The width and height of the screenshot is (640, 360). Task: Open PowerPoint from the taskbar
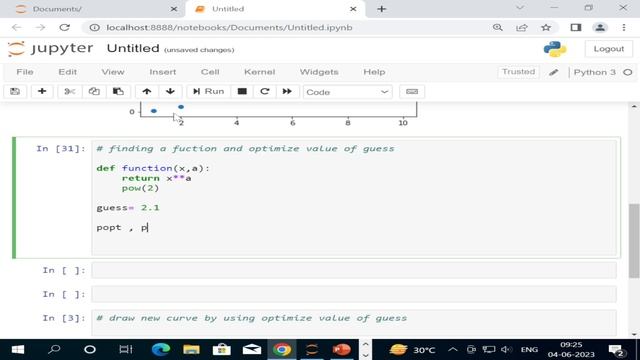point(342,349)
